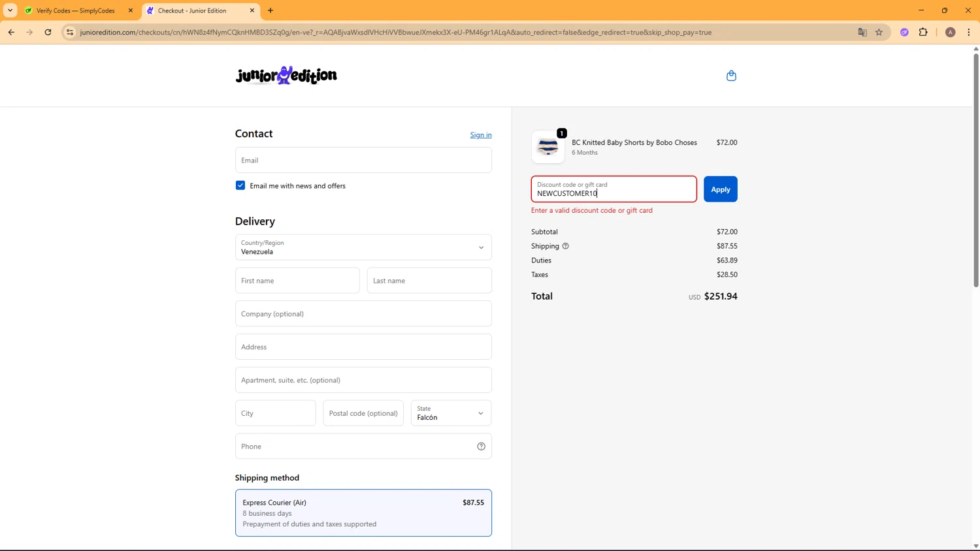Open the extensions puzzle icon
Screen dimensions: 980x551
pos(923,32)
